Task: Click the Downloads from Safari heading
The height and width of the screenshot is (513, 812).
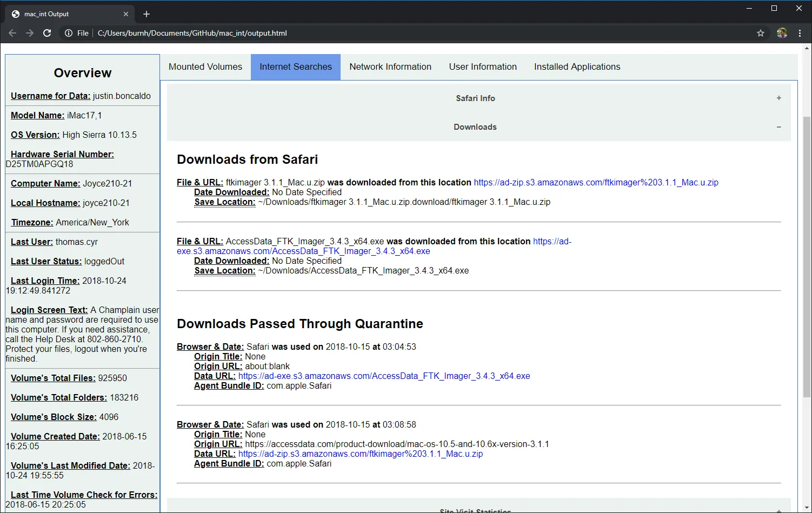Action: click(248, 159)
